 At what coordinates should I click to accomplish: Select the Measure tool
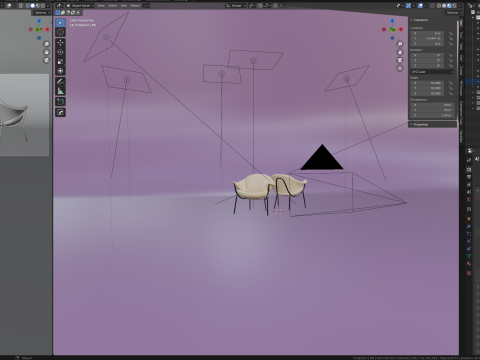pyautogui.click(x=60, y=91)
